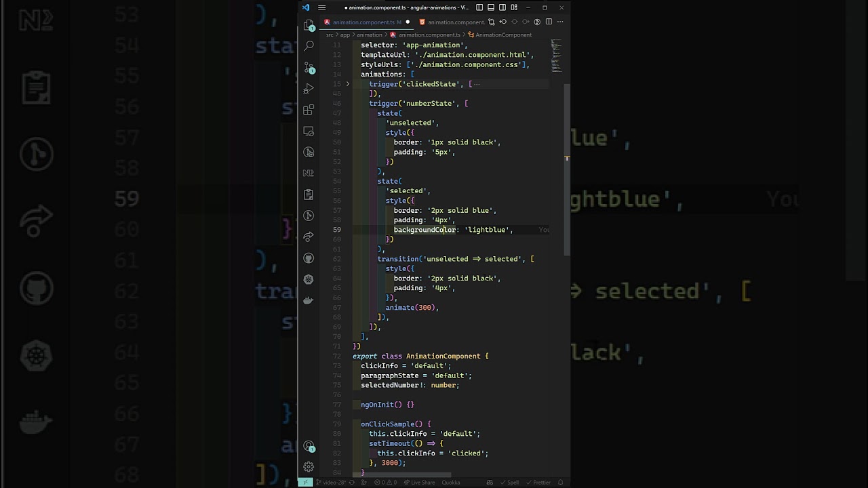Image resolution: width=868 pixels, height=488 pixels.
Task: Open the Source Control view
Action: (309, 68)
